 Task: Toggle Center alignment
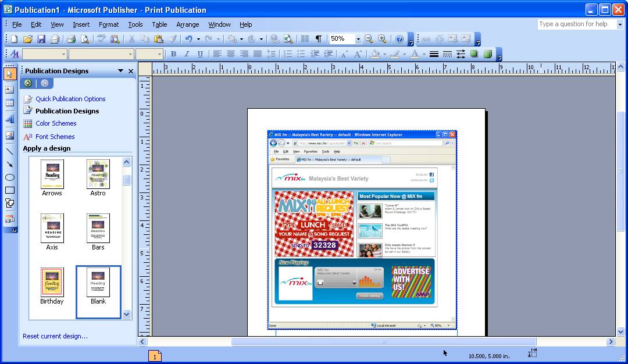pos(231,54)
